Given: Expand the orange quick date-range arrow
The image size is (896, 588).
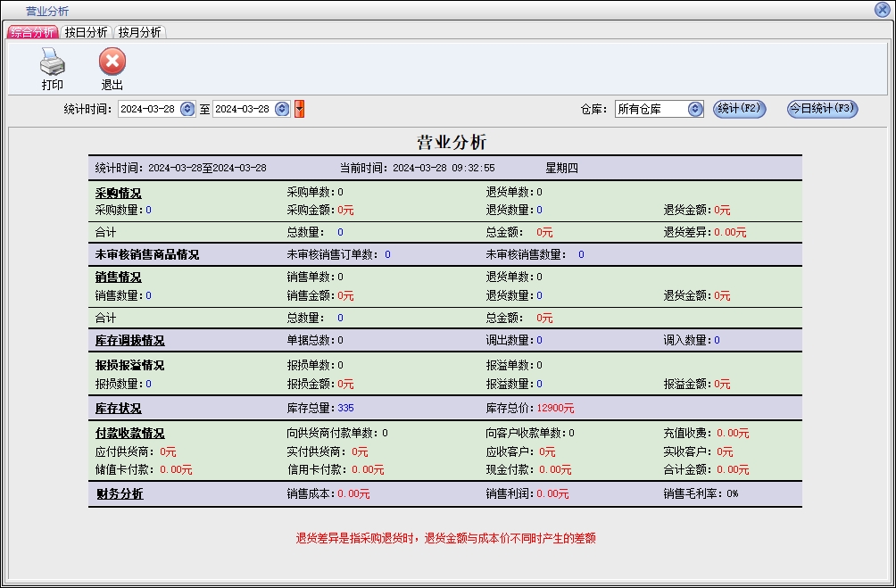Looking at the screenshot, I should (299, 109).
